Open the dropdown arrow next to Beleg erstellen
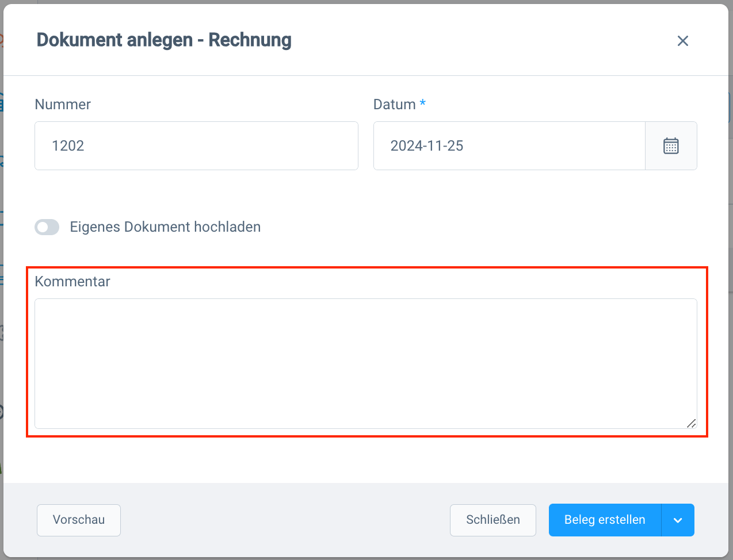Screen dimensions: 733x560 (x=677, y=520)
